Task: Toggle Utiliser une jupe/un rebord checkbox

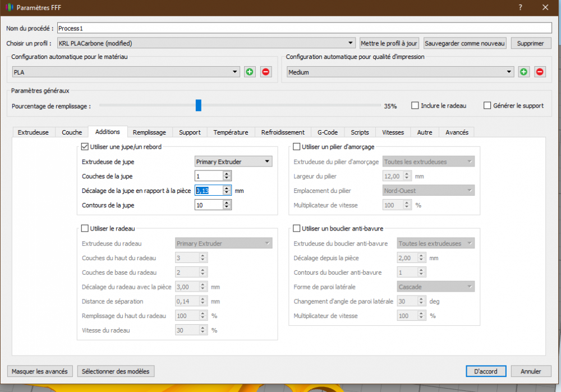Action: [x=85, y=146]
